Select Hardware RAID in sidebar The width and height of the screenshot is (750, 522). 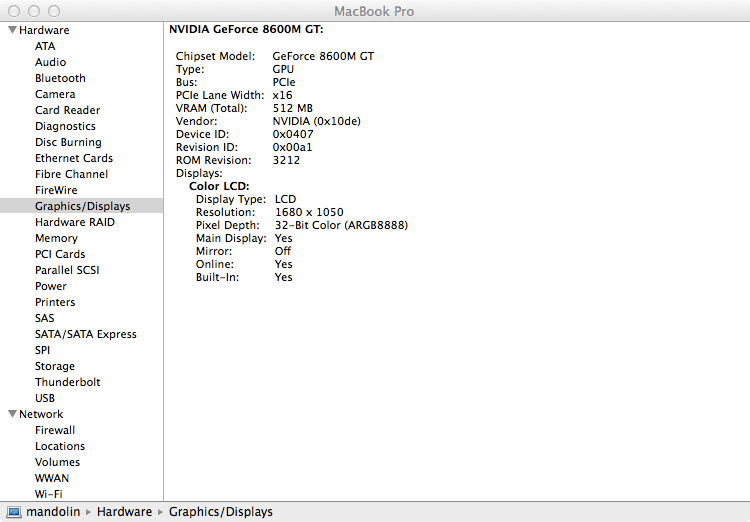(x=75, y=222)
